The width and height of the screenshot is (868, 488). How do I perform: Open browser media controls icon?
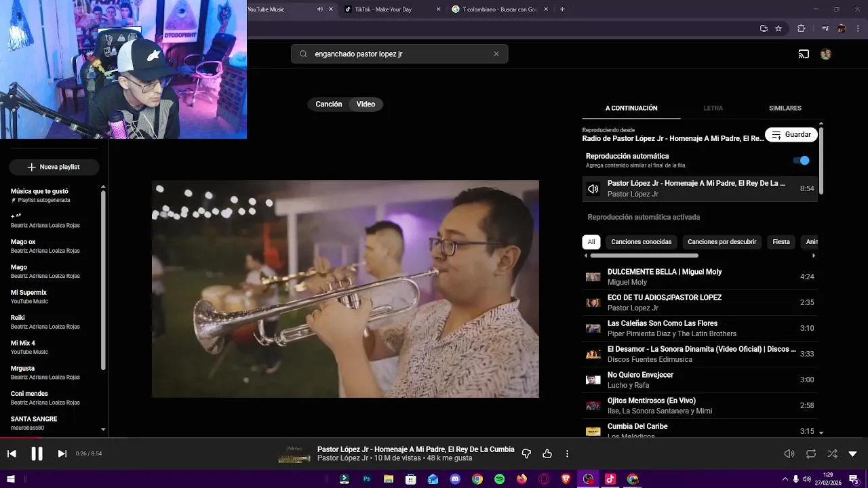tap(825, 28)
